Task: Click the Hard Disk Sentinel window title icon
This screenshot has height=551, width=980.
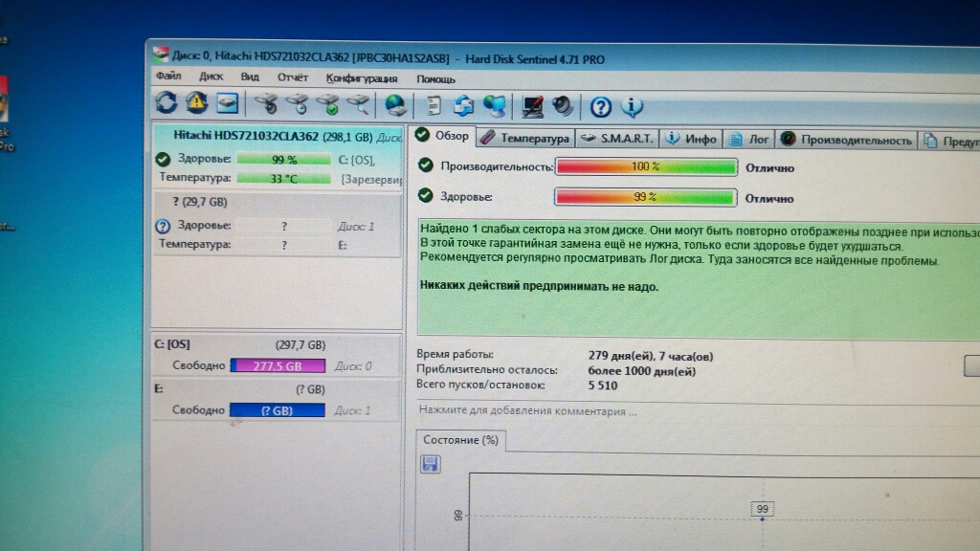Action: point(161,55)
